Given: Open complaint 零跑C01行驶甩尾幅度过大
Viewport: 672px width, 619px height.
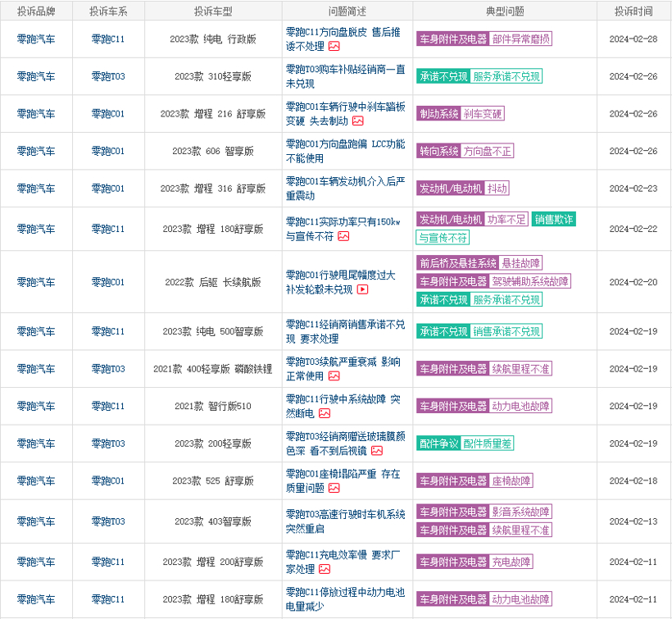Looking at the screenshot, I should point(340,282).
